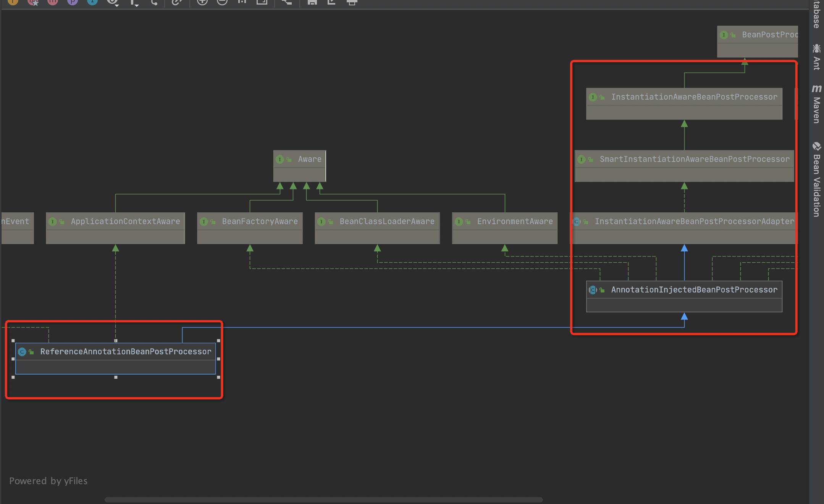
Task: Select EnvironmentAware node
Action: tap(505, 228)
